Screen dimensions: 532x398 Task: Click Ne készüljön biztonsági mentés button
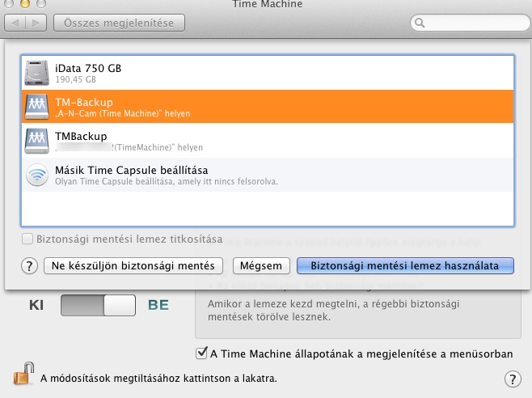click(133, 265)
